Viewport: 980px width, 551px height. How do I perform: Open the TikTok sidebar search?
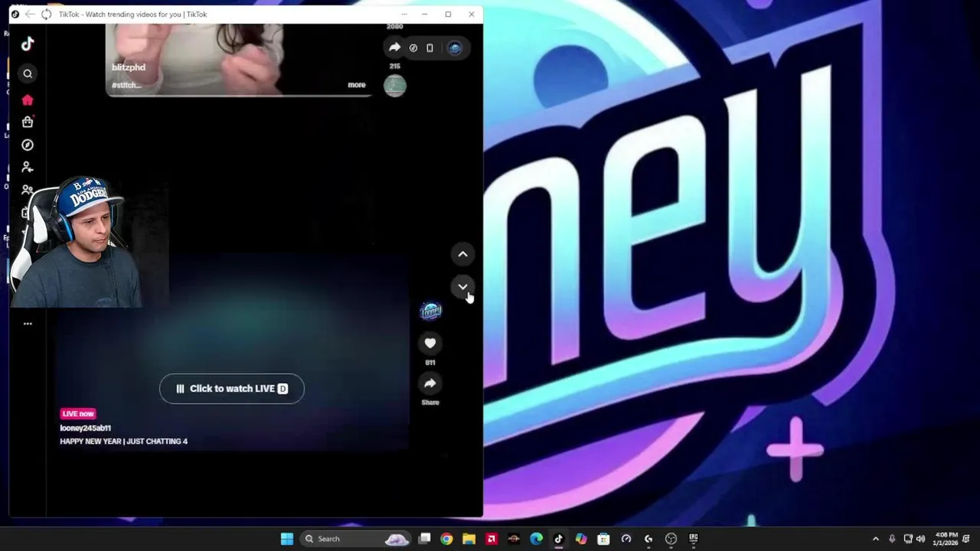coord(28,73)
